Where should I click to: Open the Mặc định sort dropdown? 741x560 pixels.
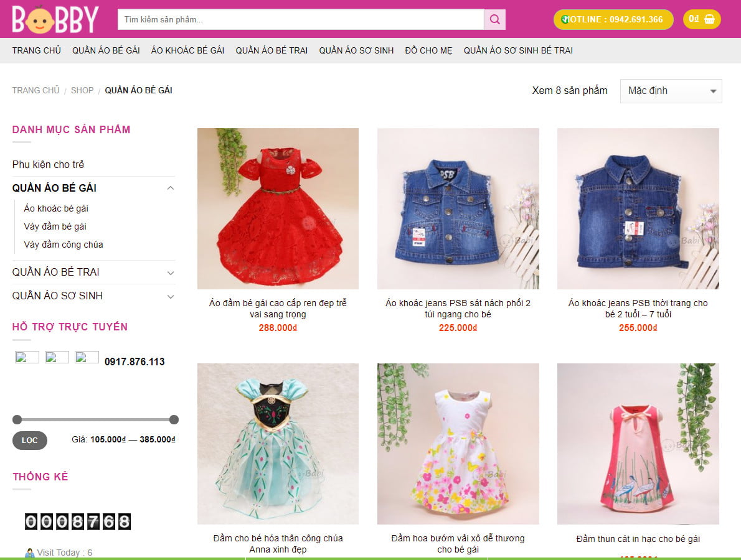pyautogui.click(x=671, y=91)
